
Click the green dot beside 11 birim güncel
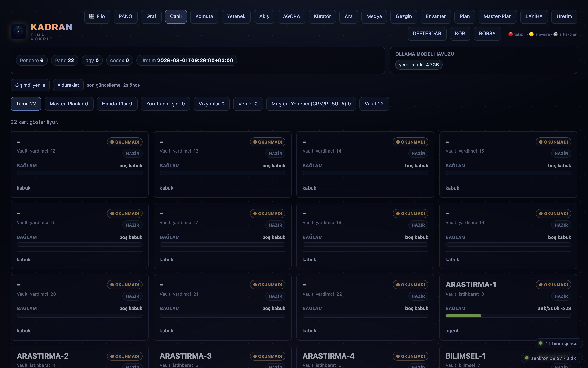540,343
